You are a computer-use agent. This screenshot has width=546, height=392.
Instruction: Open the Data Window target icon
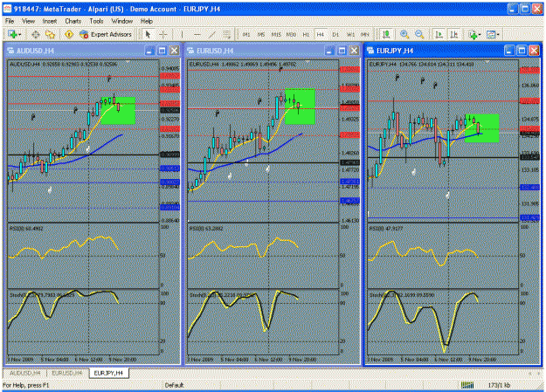pos(35,34)
